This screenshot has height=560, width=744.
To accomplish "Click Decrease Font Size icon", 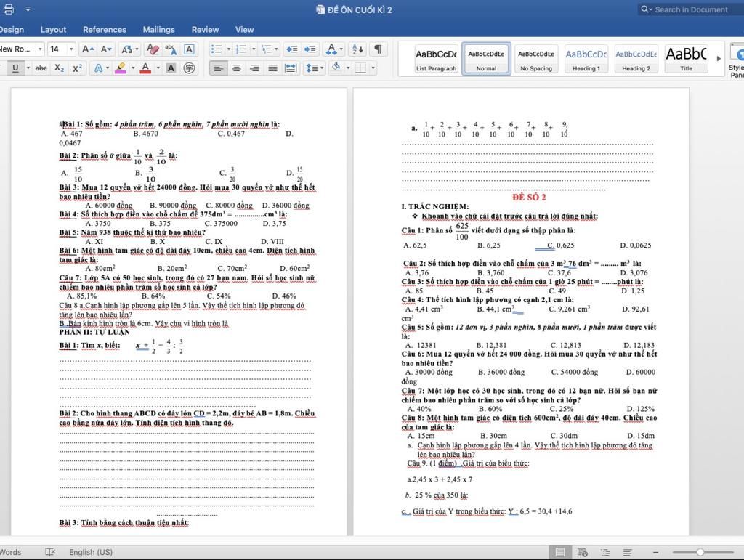I will [x=106, y=49].
